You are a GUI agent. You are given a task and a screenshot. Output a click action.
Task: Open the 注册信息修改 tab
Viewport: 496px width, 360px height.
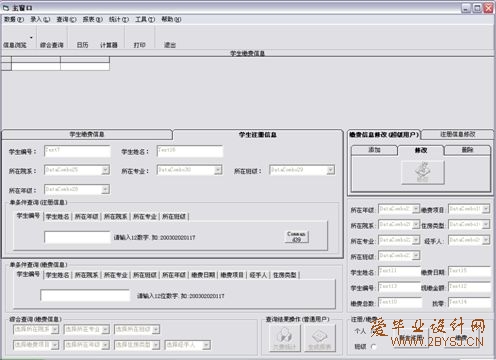pyautogui.click(x=458, y=134)
